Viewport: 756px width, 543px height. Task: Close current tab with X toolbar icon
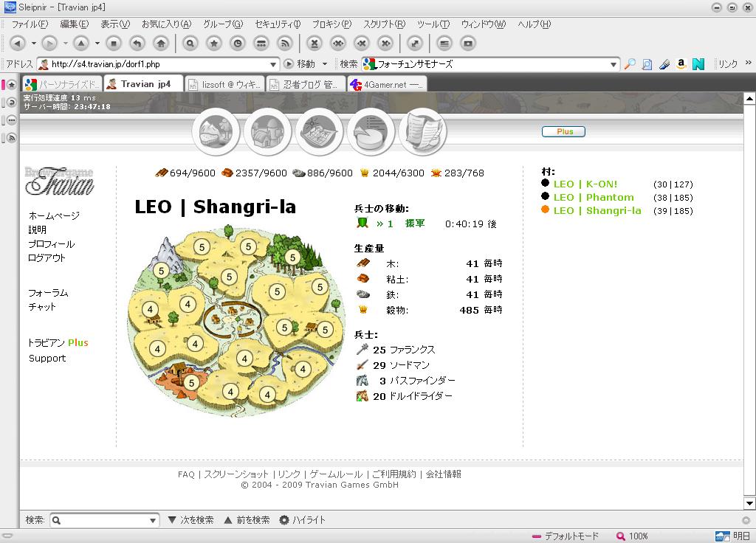315,44
